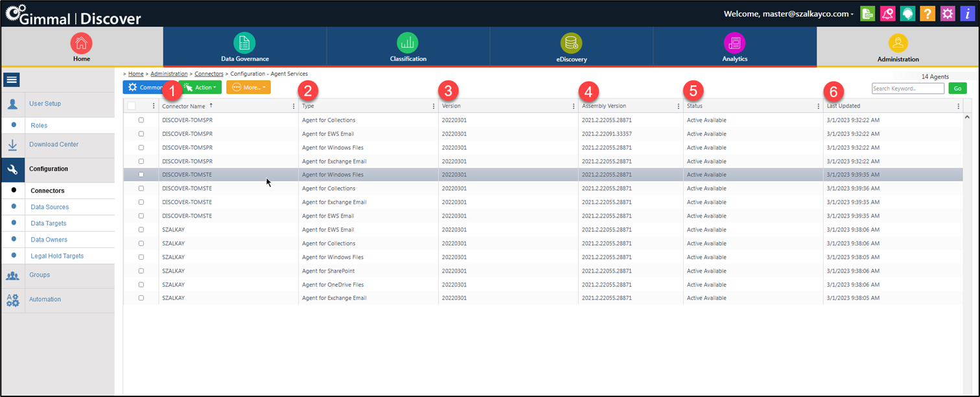This screenshot has height=397, width=980.
Task: Open settings with the purple gear icon
Action: coord(948,14)
